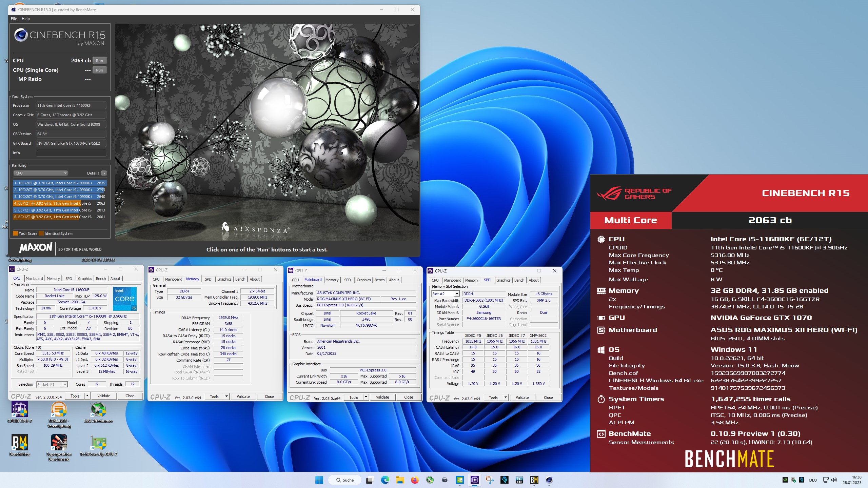Viewport: 868px width, 488px height.
Task: Click the Info input field in Cinebench
Action: [x=71, y=153]
